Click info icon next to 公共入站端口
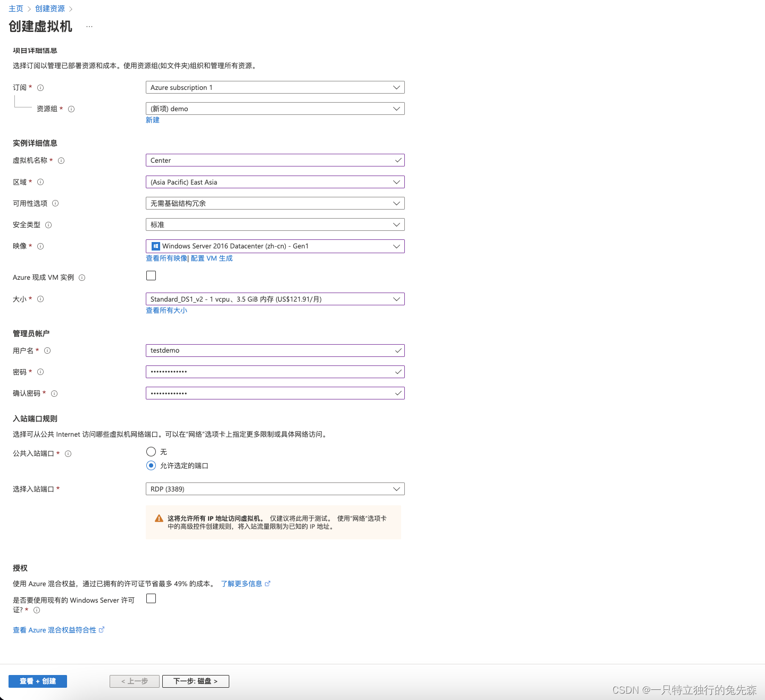This screenshot has width=765, height=700. pyautogui.click(x=68, y=454)
